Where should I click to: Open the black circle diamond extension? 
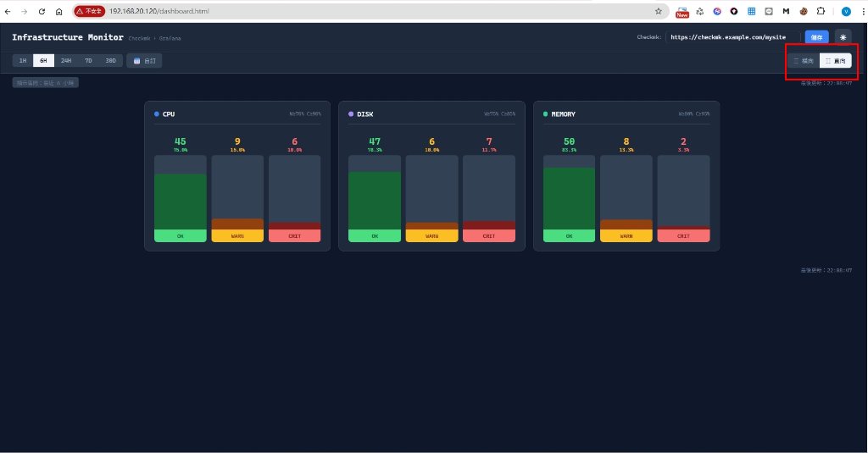coord(734,11)
